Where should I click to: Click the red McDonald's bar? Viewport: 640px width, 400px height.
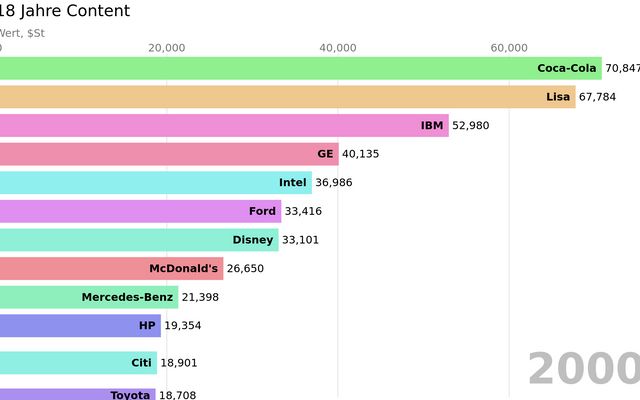click(x=111, y=268)
